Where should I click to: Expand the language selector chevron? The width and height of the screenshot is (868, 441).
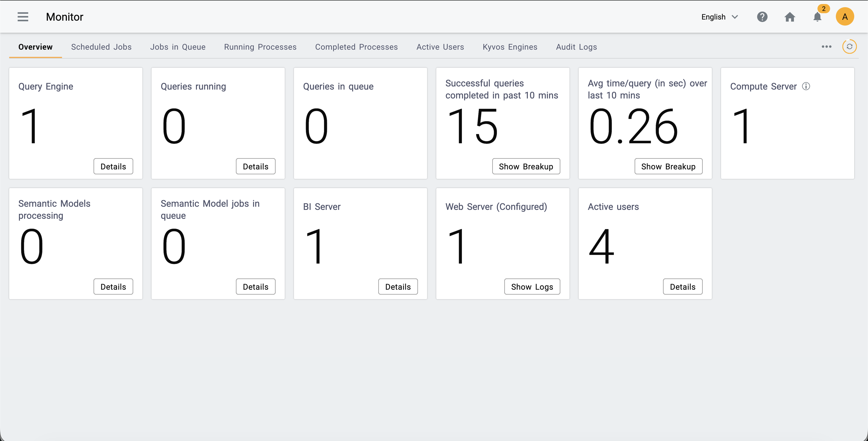(735, 17)
